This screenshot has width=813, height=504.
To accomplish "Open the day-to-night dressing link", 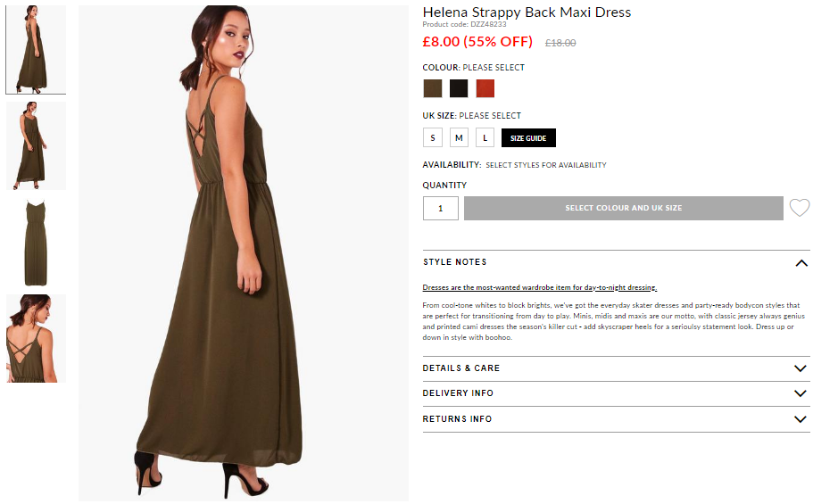I will click(540, 287).
